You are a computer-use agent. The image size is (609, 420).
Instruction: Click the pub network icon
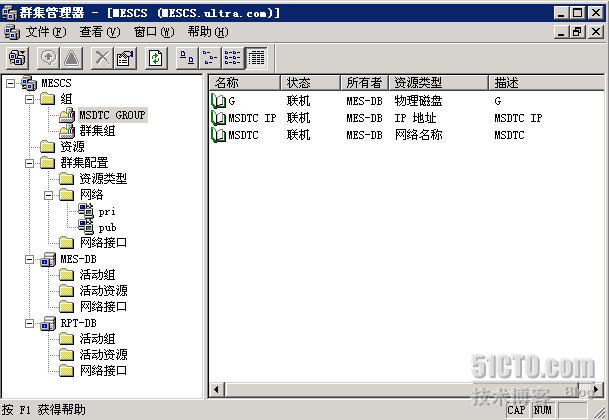coord(86,227)
